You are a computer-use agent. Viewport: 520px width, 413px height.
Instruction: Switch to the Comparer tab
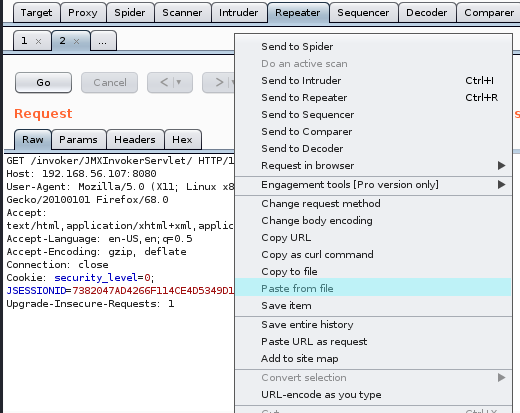coord(489,13)
